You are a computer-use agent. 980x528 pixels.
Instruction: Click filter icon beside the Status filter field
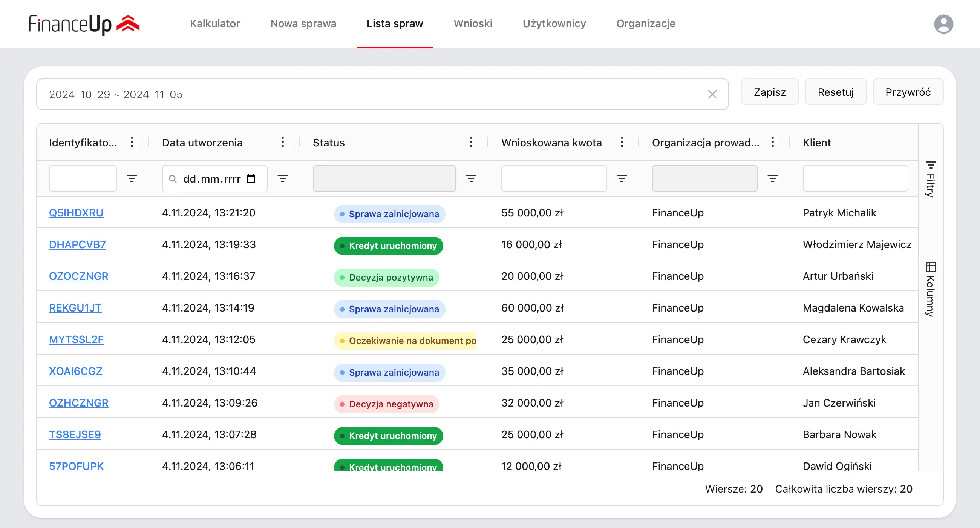pyautogui.click(x=471, y=178)
